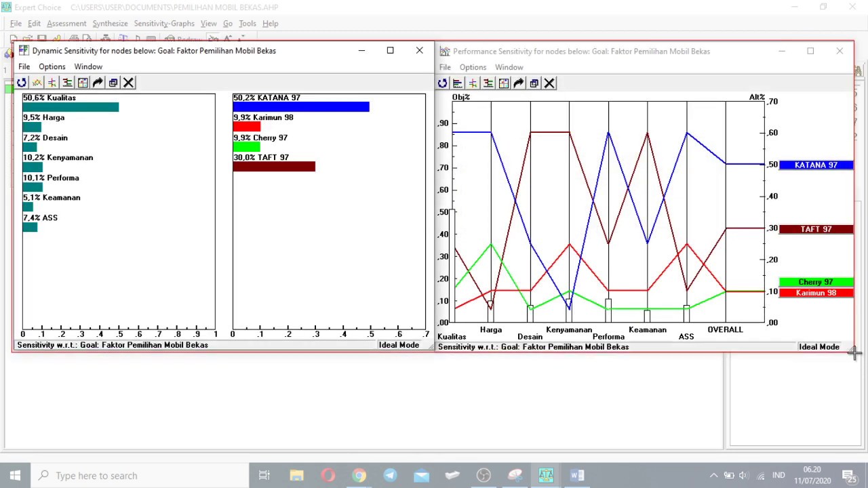Click X icon in Performance Sensitivity toolbar
This screenshot has width=868, height=488.
click(x=549, y=83)
